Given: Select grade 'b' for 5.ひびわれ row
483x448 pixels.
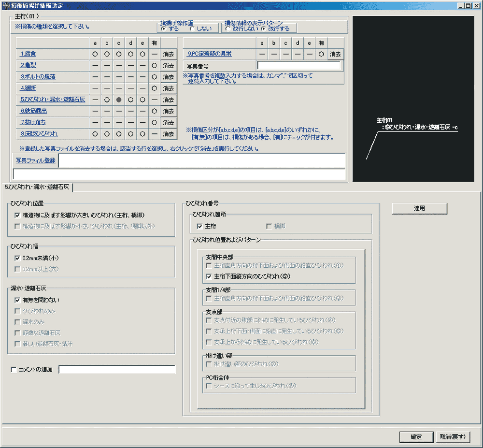Looking at the screenshot, I should [107, 100].
